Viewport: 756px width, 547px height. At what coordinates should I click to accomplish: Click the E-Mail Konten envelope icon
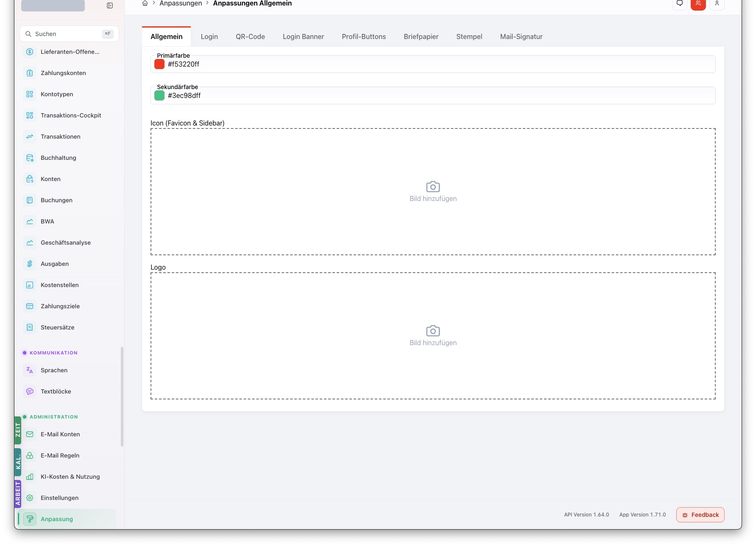(30, 434)
